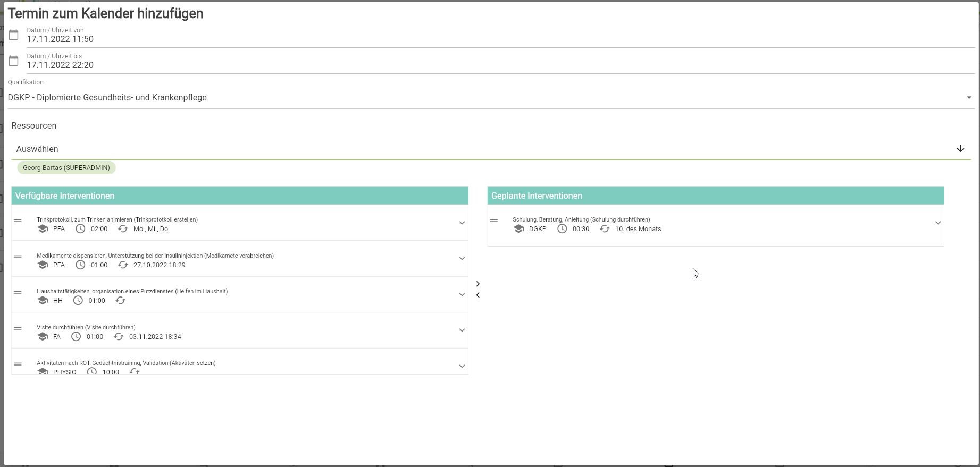The width and height of the screenshot is (980, 467).
Task: Open the Qualifikation dropdown
Action: click(x=968, y=98)
